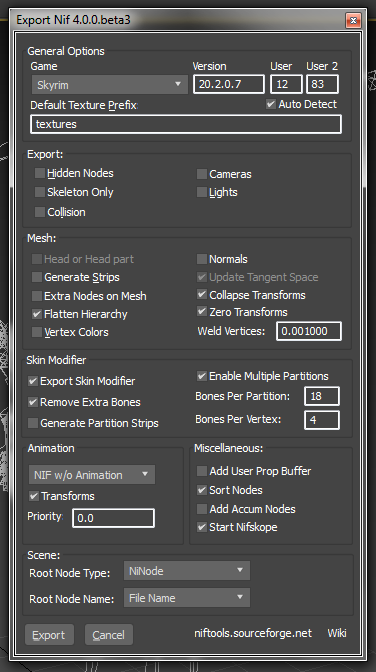The width and height of the screenshot is (376, 672).
Task: Enable the Hidden Nodes checkbox
Action: click(x=40, y=173)
